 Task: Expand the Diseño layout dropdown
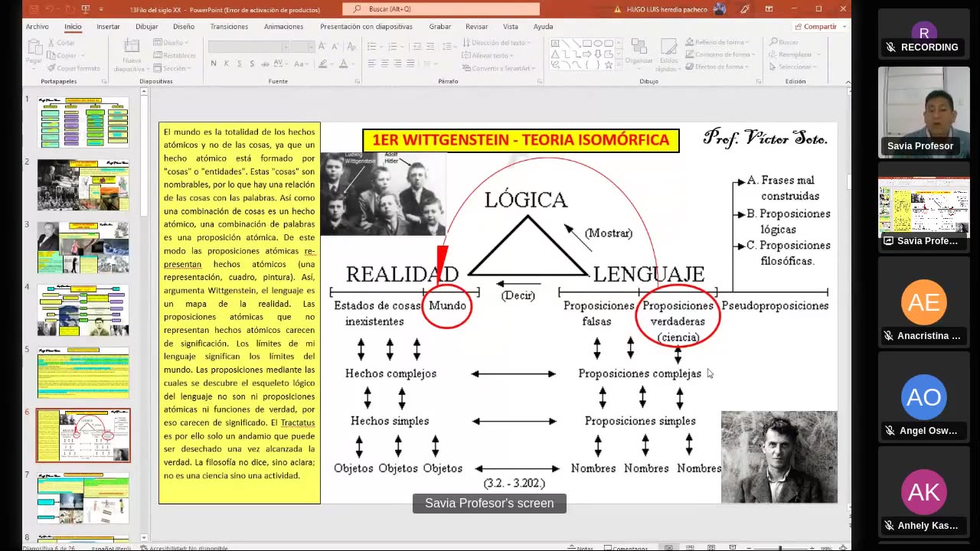coord(172,43)
